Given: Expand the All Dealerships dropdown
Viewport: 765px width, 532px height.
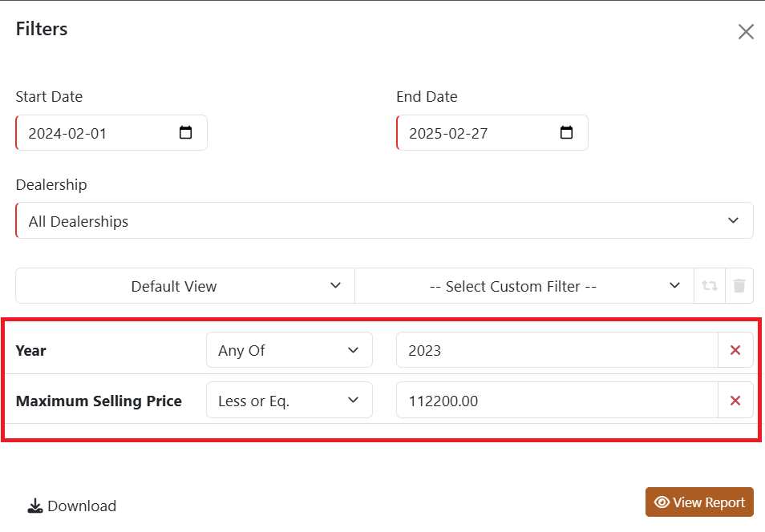Looking at the screenshot, I should pos(384,221).
